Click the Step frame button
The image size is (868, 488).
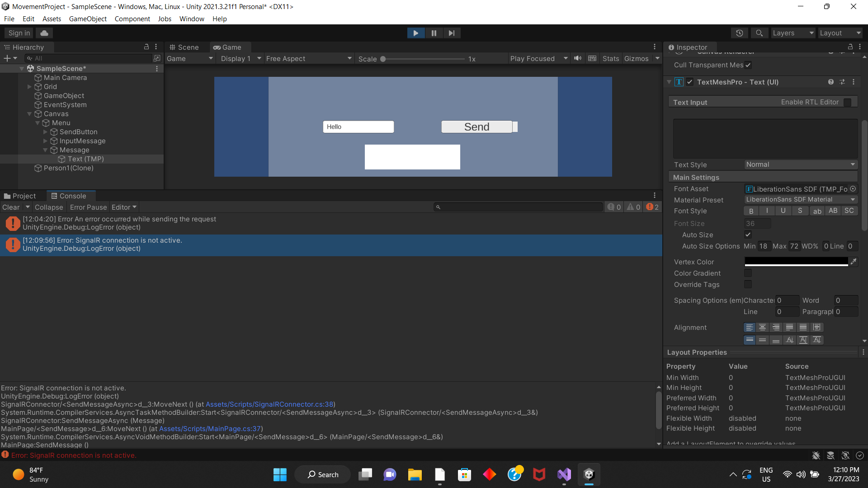coord(451,33)
